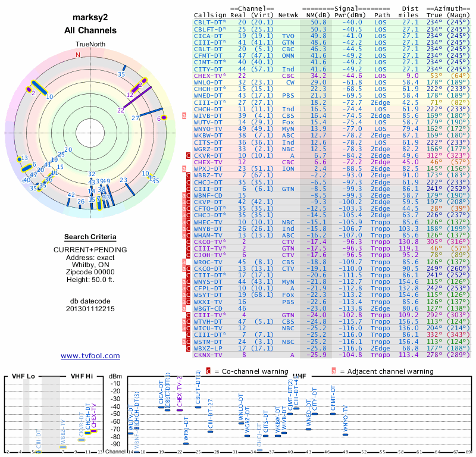
Task: Click the 'C' warning badge beside WBXZ-LP
Action: [x=188, y=348]
